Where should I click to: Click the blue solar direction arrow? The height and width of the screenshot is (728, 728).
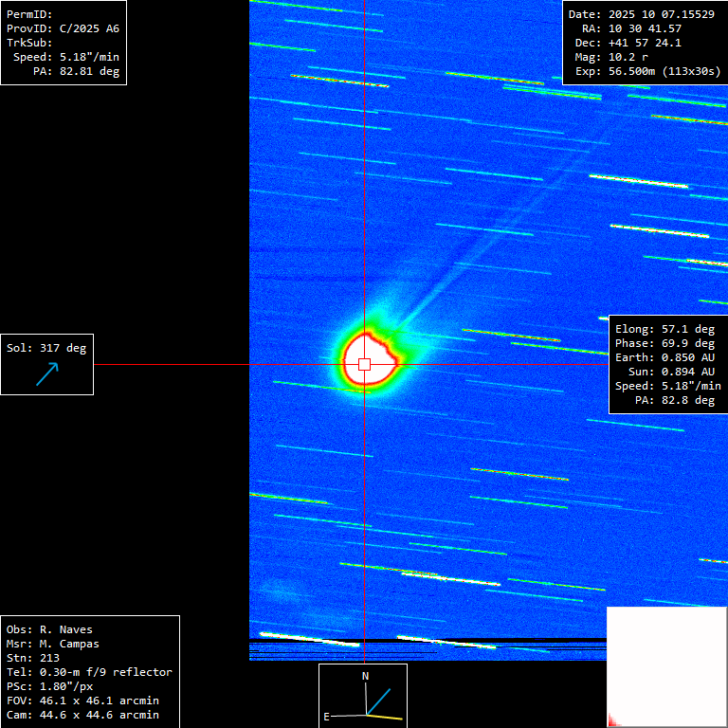tap(46, 373)
